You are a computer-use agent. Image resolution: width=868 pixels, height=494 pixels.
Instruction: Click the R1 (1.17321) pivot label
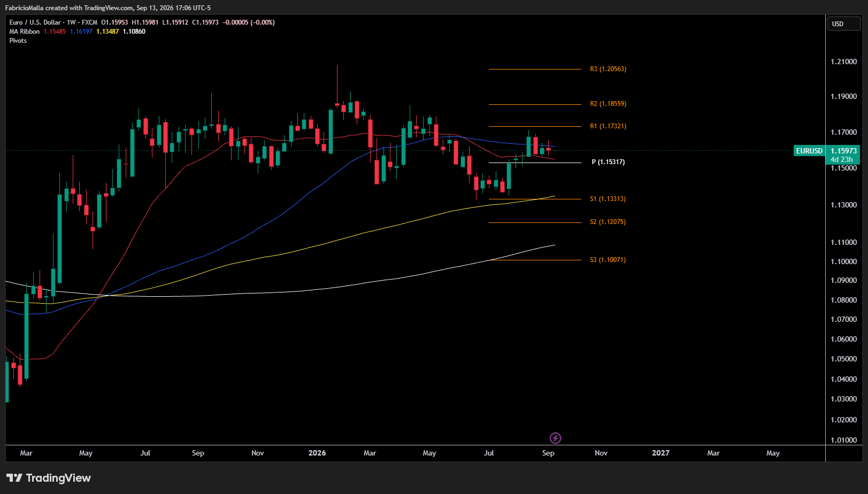(608, 126)
